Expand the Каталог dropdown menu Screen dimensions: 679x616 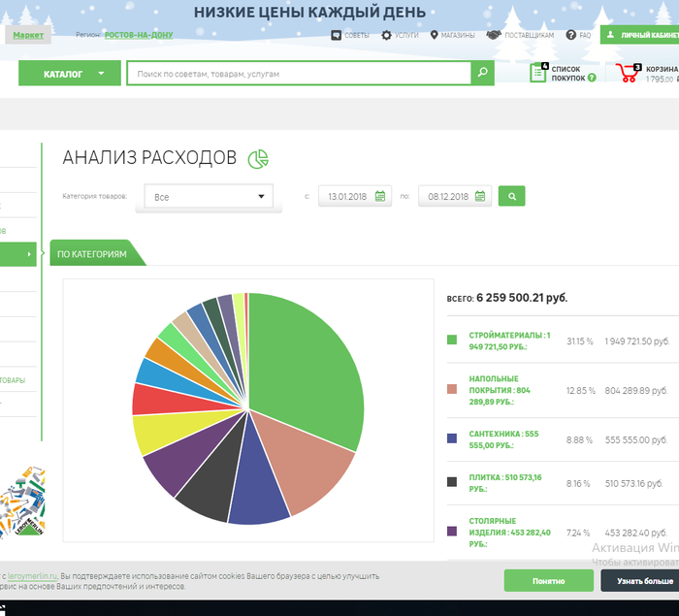69,74
